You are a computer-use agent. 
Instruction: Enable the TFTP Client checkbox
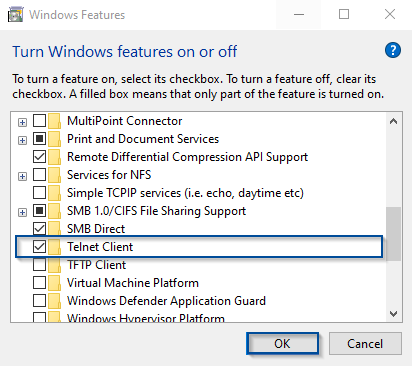pos(39,265)
